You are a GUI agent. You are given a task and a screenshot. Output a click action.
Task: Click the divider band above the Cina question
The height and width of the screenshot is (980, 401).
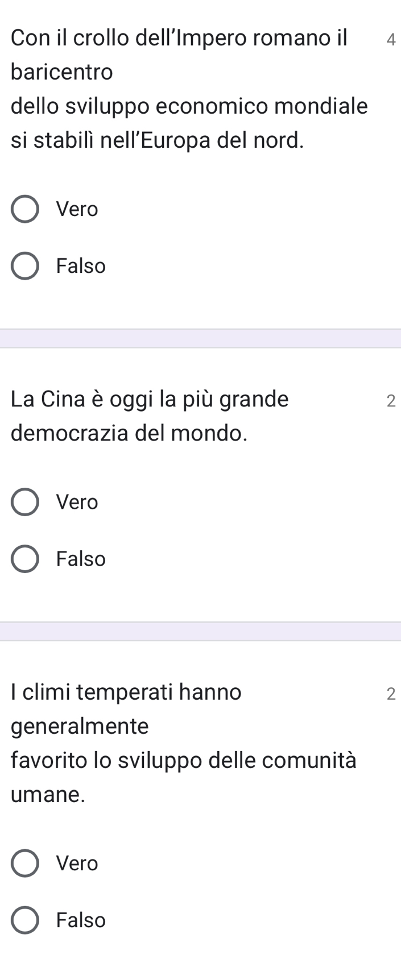[200, 339]
